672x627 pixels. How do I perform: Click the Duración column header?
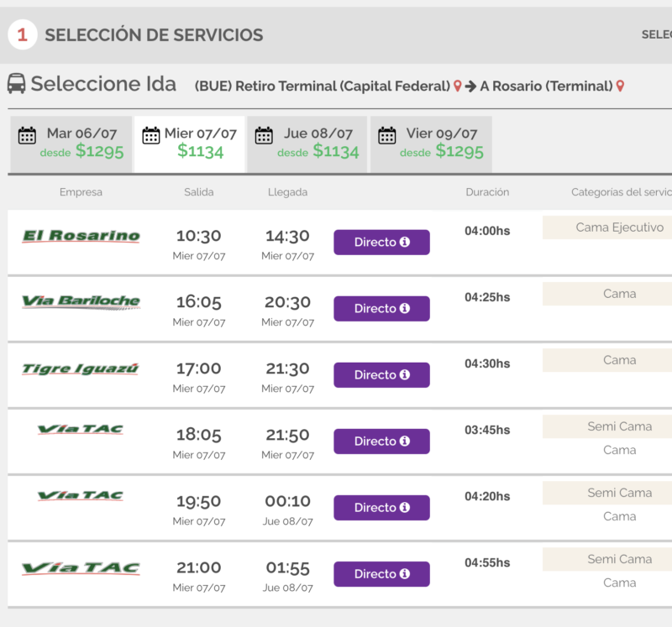pos(487,192)
